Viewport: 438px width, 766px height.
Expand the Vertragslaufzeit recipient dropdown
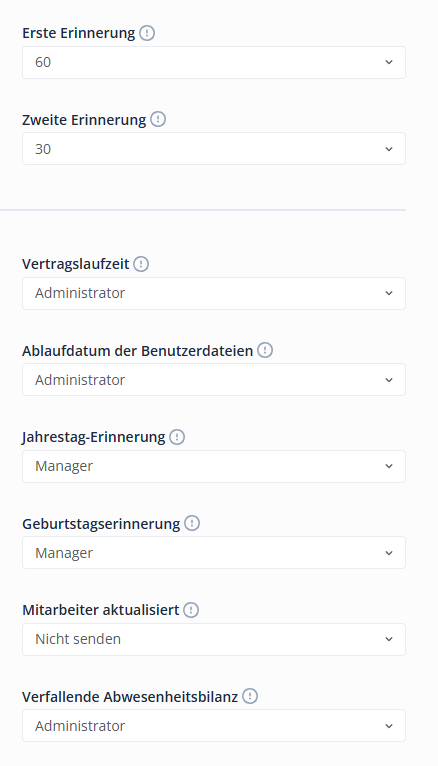pos(214,293)
